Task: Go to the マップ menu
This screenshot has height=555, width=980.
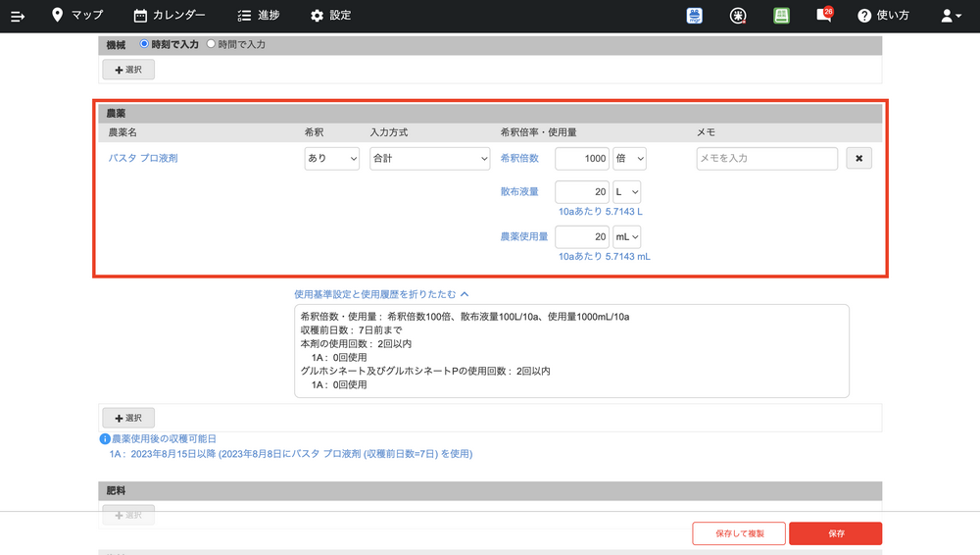Action: (77, 16)
